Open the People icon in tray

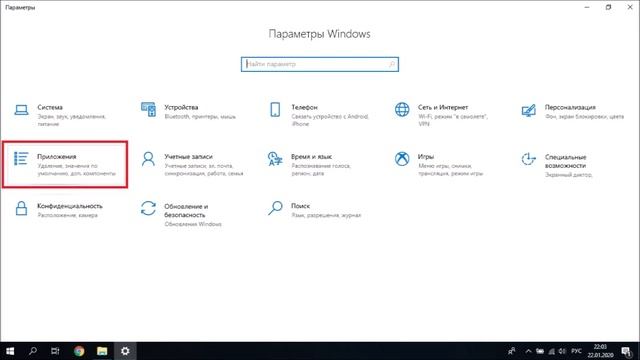(x=511, y=351)
